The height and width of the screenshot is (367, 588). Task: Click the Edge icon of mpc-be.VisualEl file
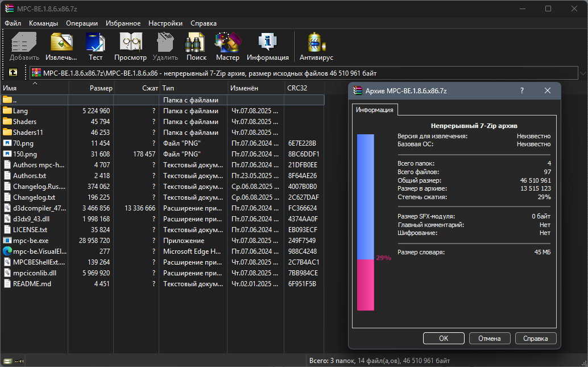pos(7,251)
